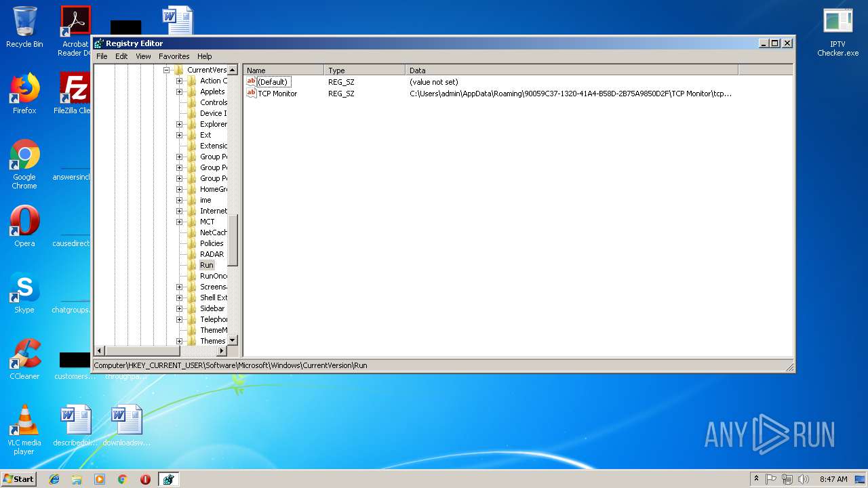Click the Chrome icon on the taskbar

[x=122, y=479]
